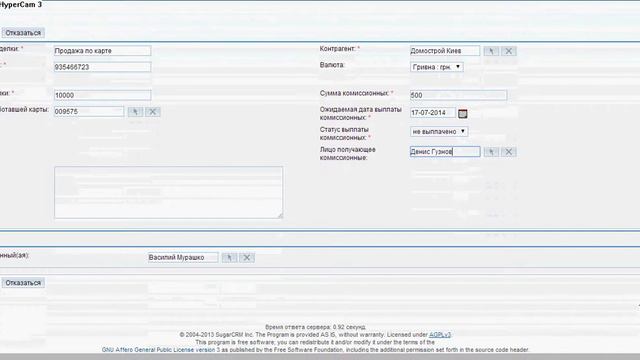The image size is (640, 360).
Task: Click the amount field containing 10000
Action: click(x=102, y=95)
